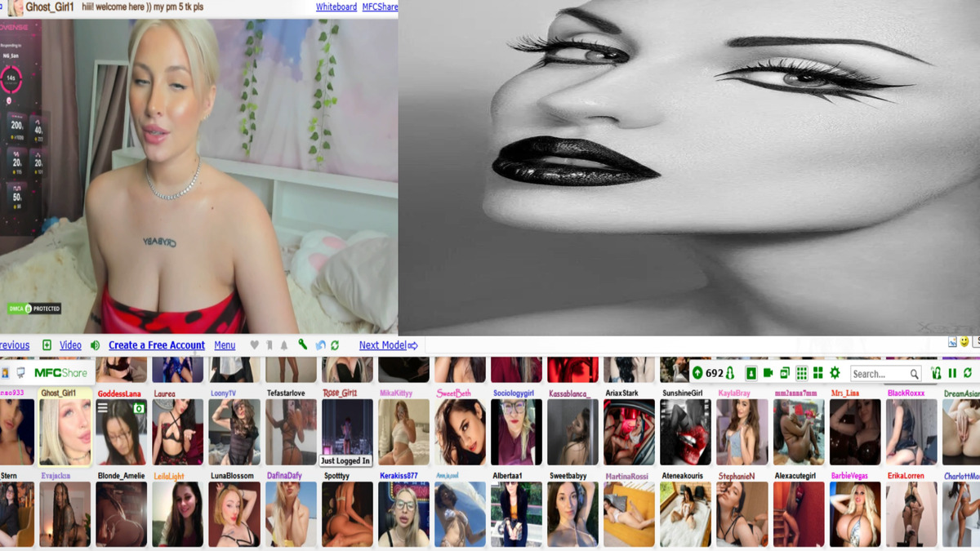Expand the green plus box next to Video
980x551 pixels.
(x=47, y=345)
